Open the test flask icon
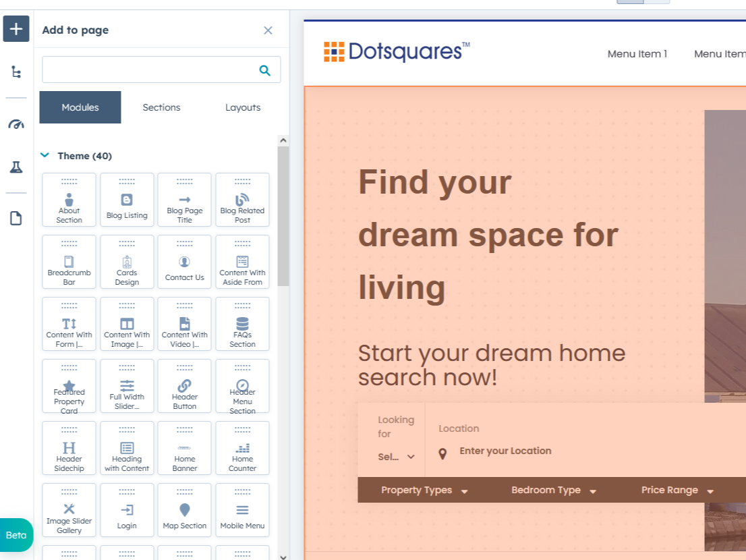The width and height of the screenshot is (746, 560). (x=16, y=167)
